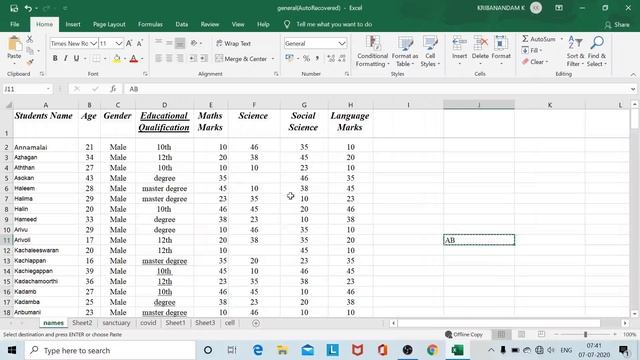Open the AutoSum dropdown arrow
This screenshot has width=640, height=360.
pyautogui.click(x=562, y=39)
